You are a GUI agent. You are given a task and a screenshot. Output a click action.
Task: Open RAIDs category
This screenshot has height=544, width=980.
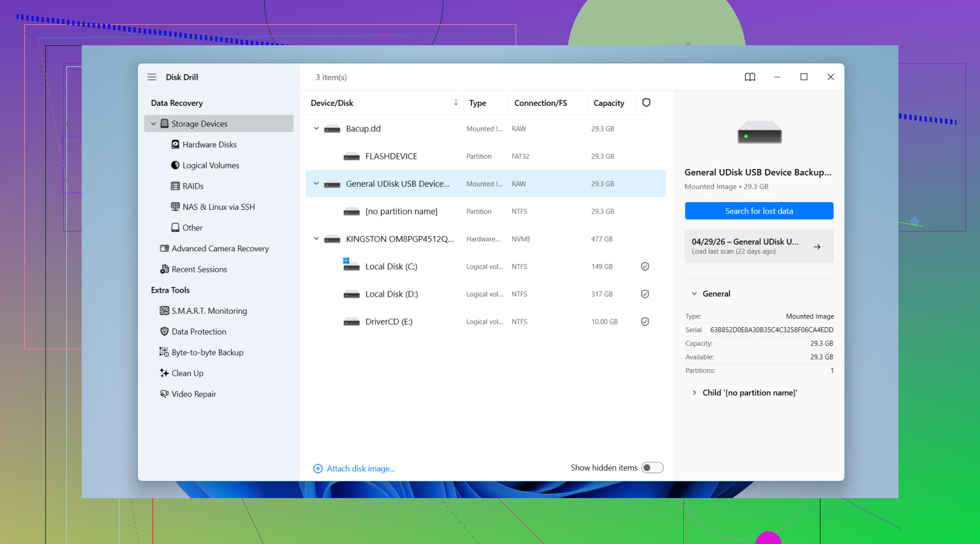click(193, 186)
